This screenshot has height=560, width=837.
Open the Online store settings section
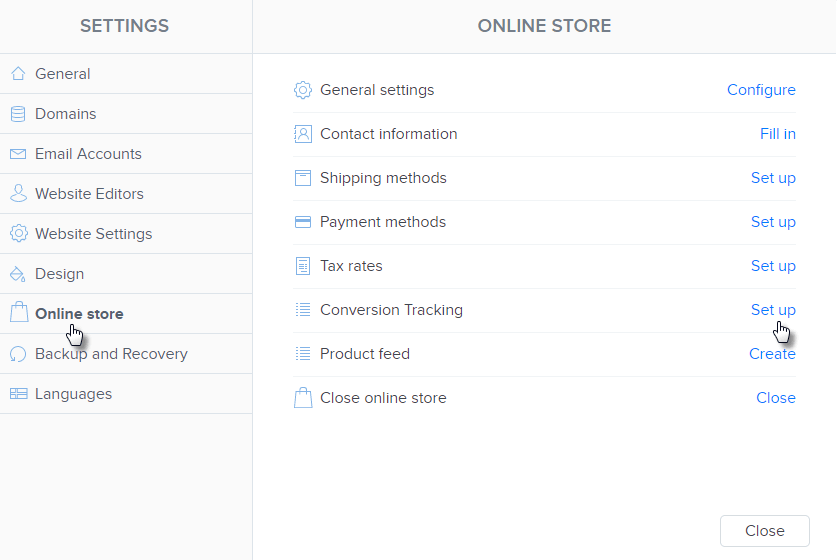[x=79, y=314]
